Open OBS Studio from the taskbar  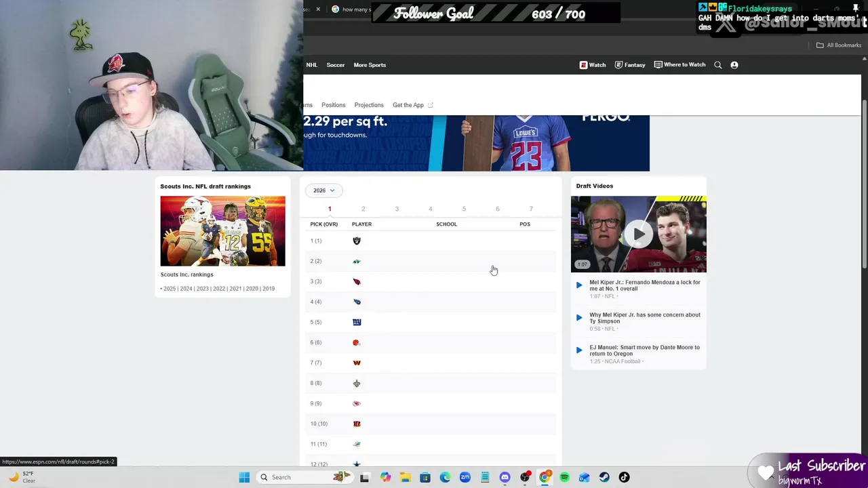click(x=525, y=477)
